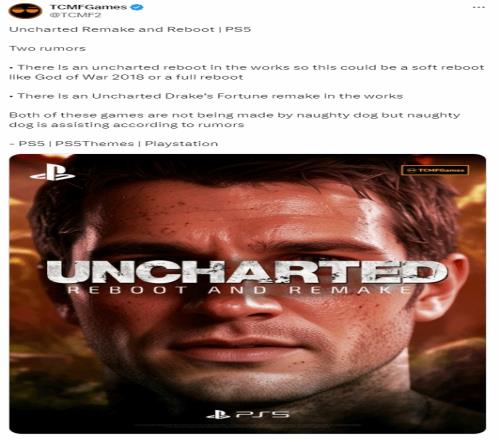Open the Uncharted poster image
This screenshot has height=440, width=500.
pyautogui.click(x=248, y=294)
